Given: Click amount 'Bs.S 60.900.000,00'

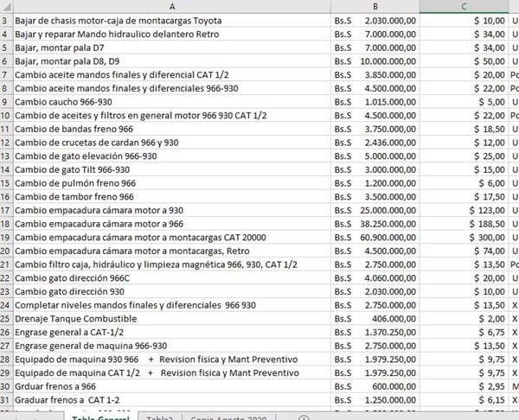Looking at the screenshot, I should (375, 238).
